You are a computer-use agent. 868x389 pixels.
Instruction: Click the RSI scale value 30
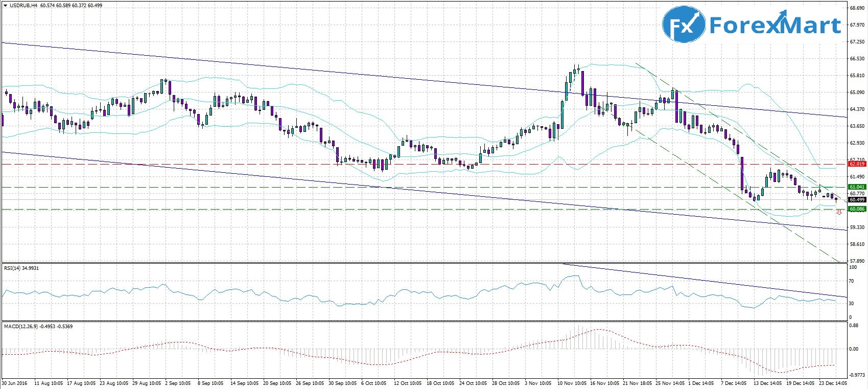(x=852, y=304)
